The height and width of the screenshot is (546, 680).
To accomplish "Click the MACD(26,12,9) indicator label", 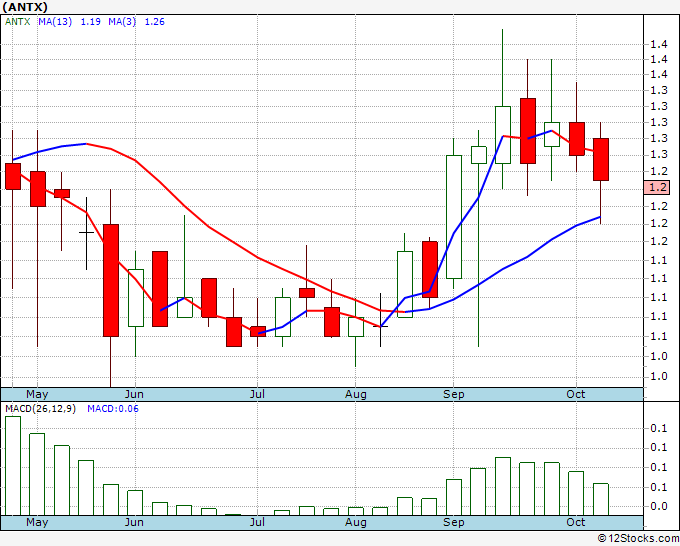I will pyautogui.click(x=40, y=409).
